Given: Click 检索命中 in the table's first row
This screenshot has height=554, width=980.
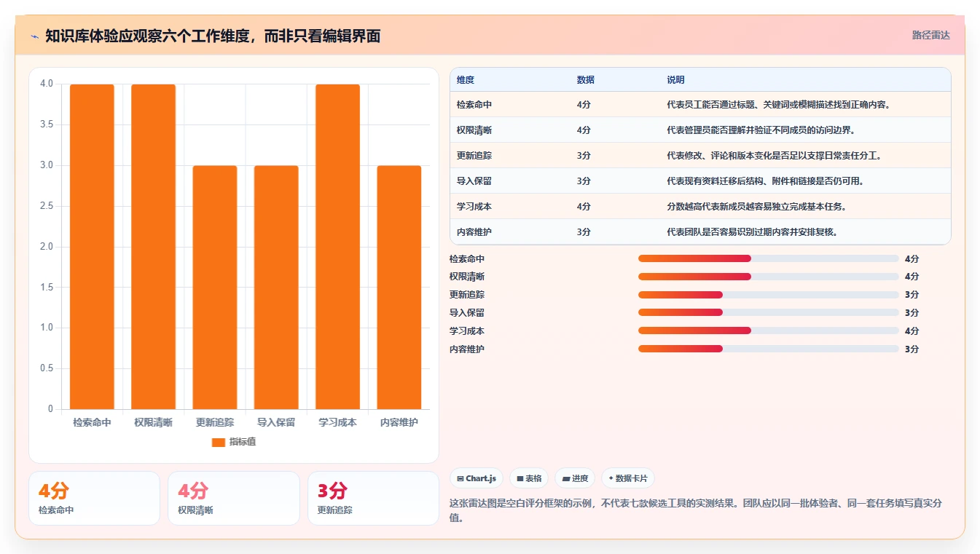Looking at the screenshot, I should [474, 105].
